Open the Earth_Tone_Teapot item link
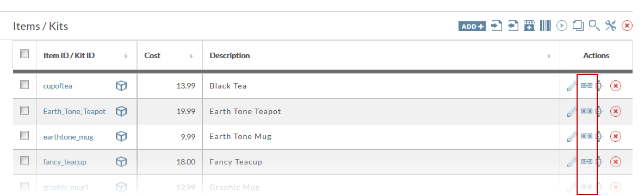The height and width of the screenshot is (196, 644). 75,111
